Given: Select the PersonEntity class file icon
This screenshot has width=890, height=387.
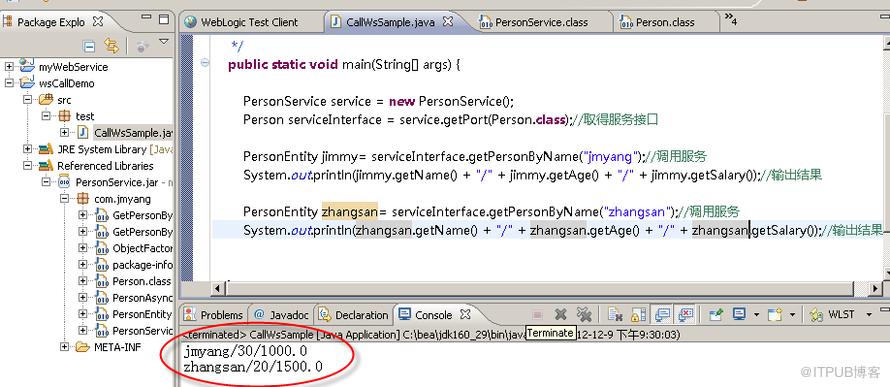Looking at the screenshot, I should 102,314.
